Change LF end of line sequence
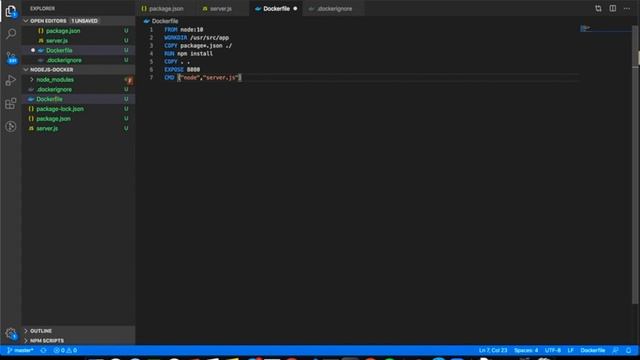The image size is (640, 360). coord(571,350)
